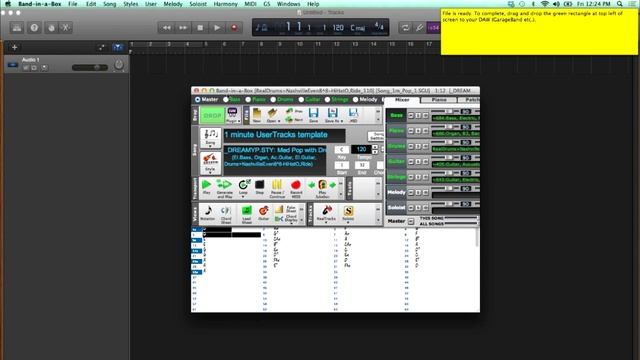
Task: Click GarageBand scissors editor icon
Action: coord(66,28)
